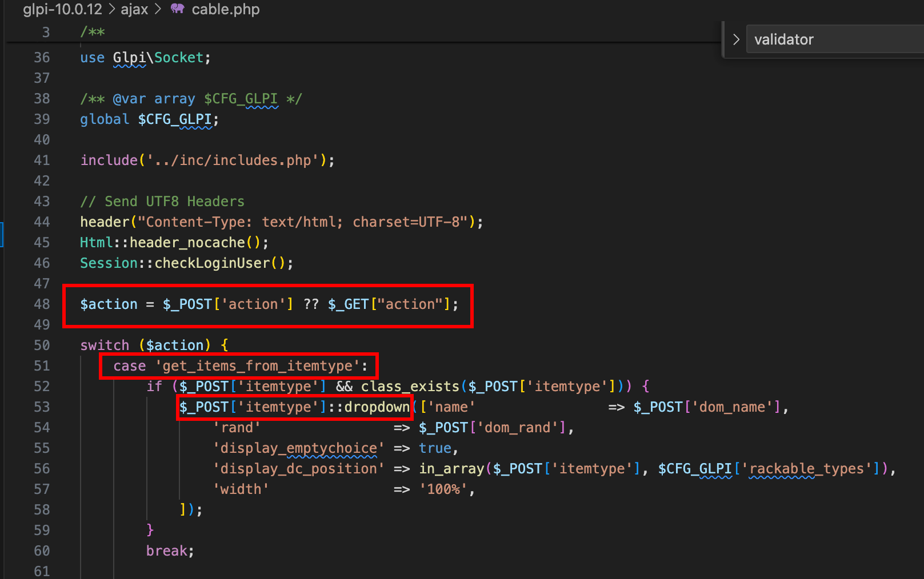Image resolution: width=924 pixels, height=579 pixels.
Task: Click 'use Glpi\Socket;' statement on line 36
Action: click(145, 58)
